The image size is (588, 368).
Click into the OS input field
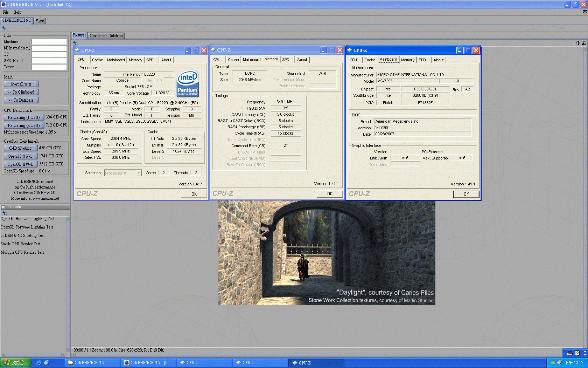click(49, 54)
